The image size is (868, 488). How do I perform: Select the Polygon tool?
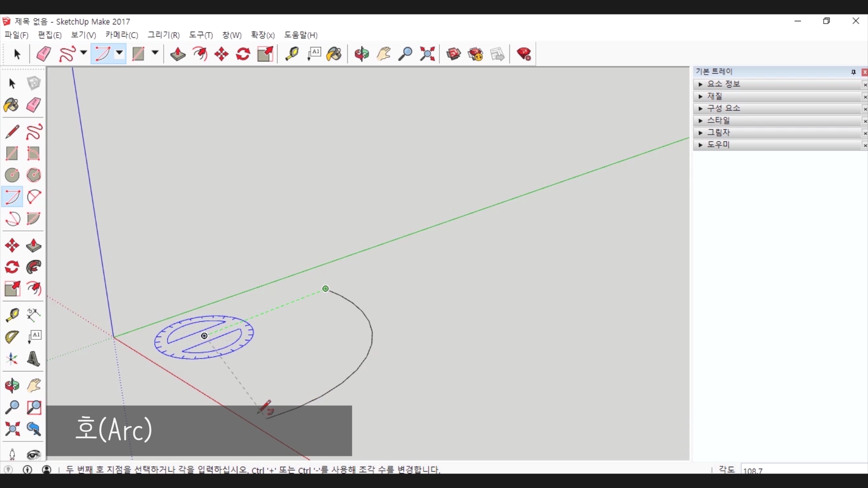click(x=33, y=175)
